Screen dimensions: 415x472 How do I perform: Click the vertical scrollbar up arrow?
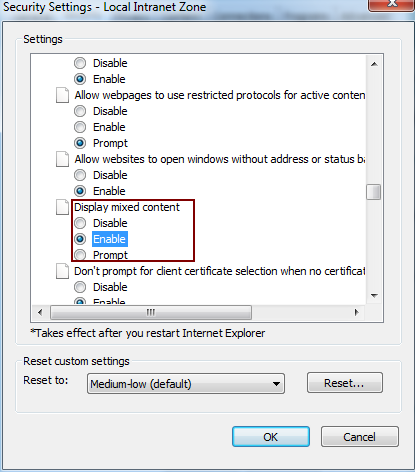click(374, 64)
